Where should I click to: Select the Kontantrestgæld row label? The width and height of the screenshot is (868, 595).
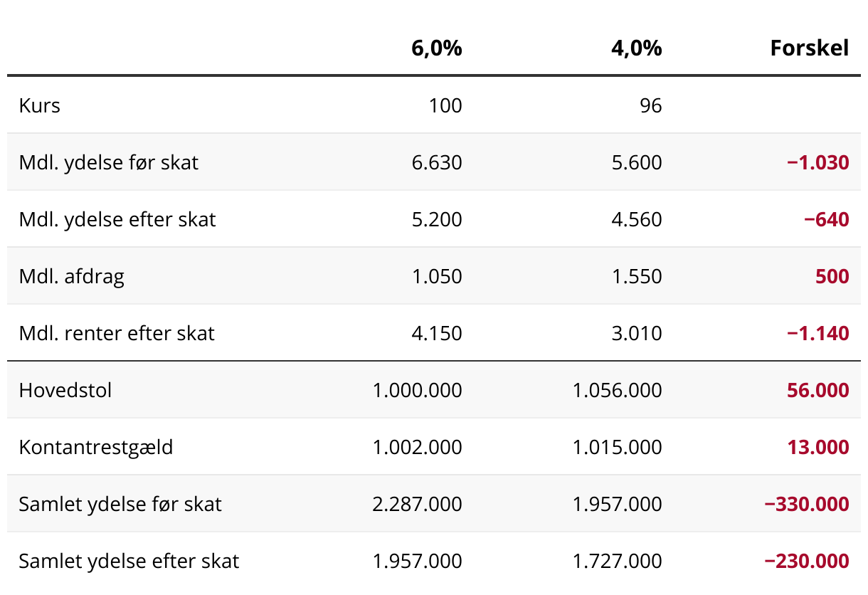[x=96, y=447]
